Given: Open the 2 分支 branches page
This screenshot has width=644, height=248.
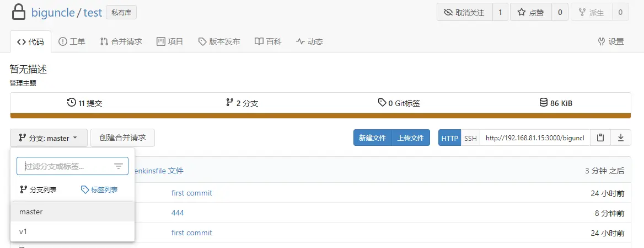Looking at the screenshot, I should coord(242,103).
